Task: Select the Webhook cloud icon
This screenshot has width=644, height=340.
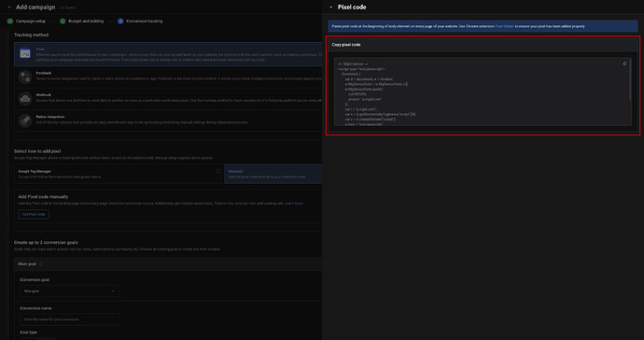Action: pyautogui.click(x=25, y=98)
